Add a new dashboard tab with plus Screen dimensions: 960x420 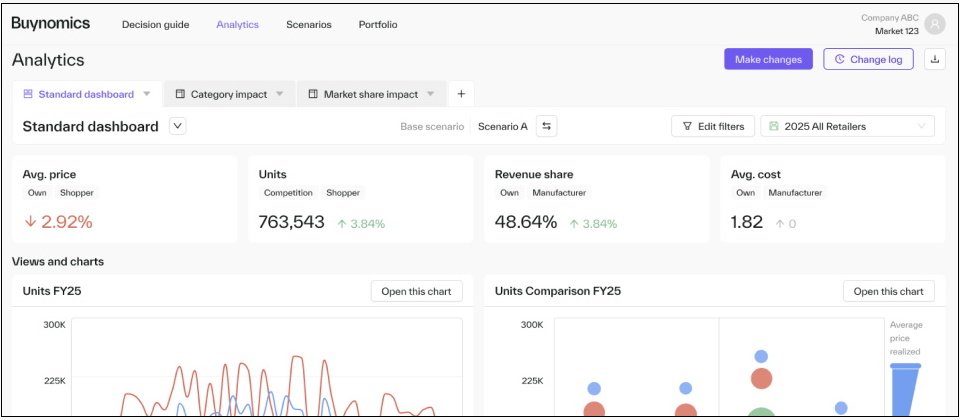pos(461,94)
